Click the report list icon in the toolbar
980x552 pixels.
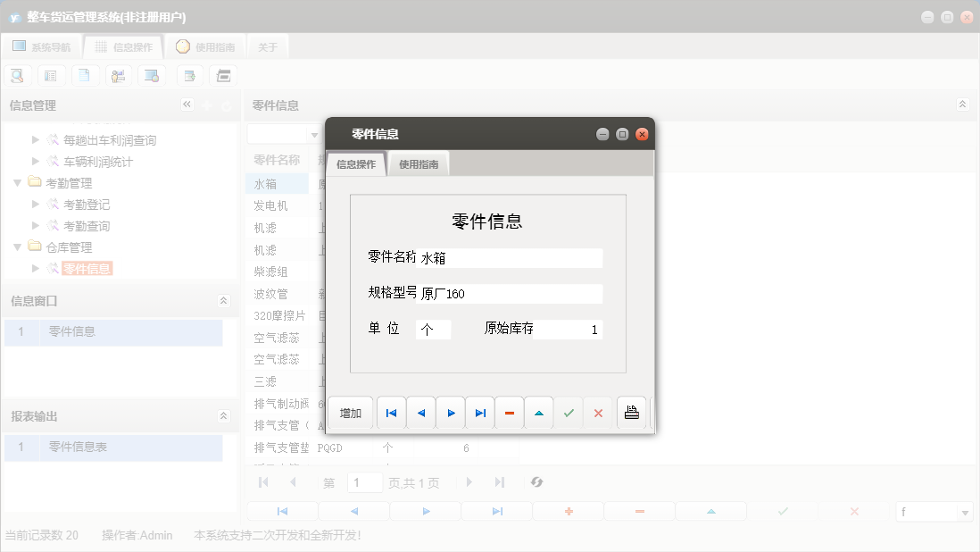(51, 75)
